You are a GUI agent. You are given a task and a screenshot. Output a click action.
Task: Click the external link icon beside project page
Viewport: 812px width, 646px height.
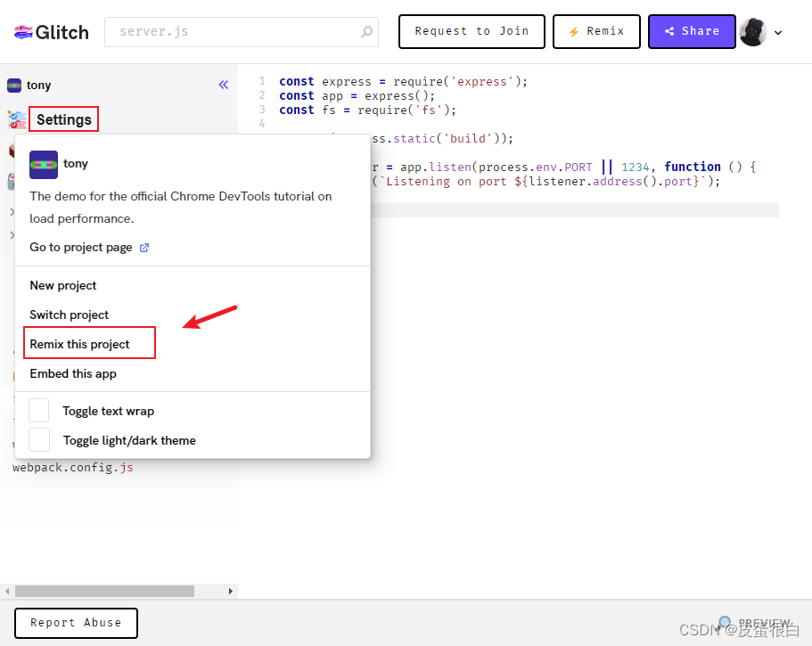[x=144, y=248]
